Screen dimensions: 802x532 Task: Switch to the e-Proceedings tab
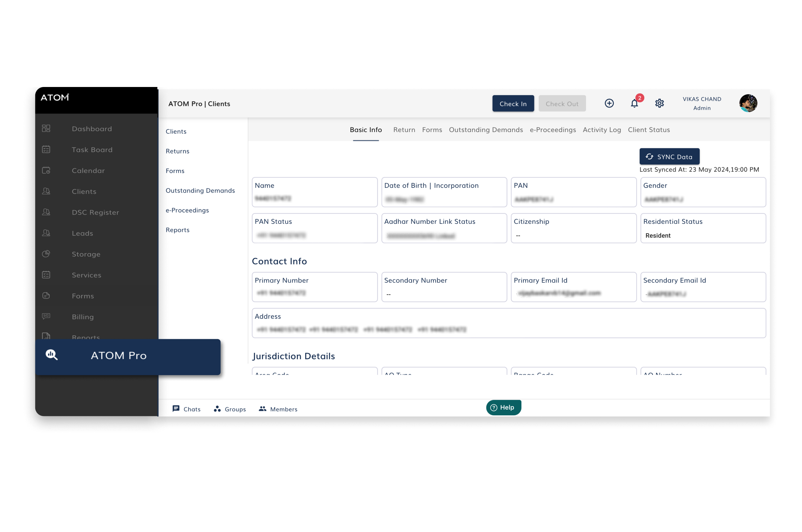[553, 130]
